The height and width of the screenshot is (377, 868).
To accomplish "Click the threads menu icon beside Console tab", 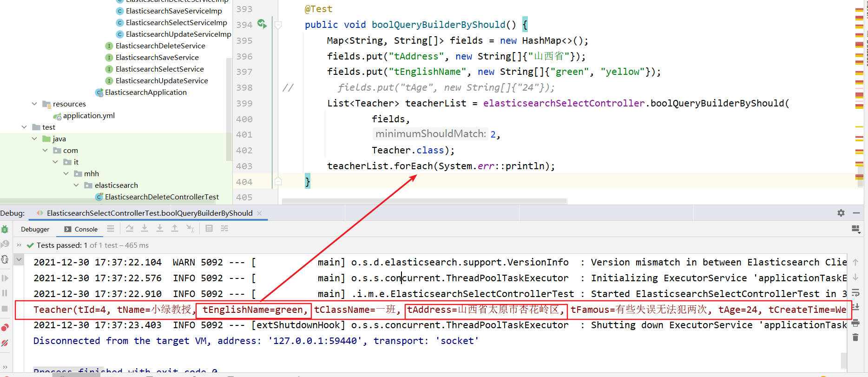I will click(111, 228).
